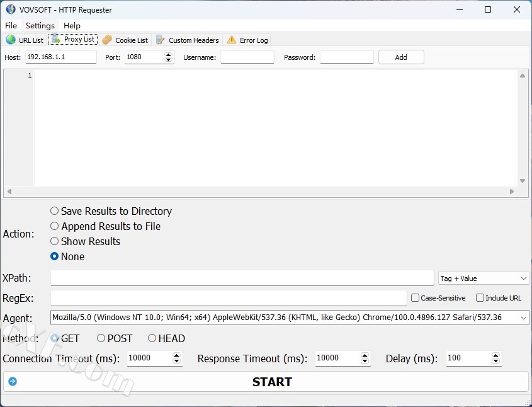532x407 pixels.
Task: Click the START button
Action: 266,382
